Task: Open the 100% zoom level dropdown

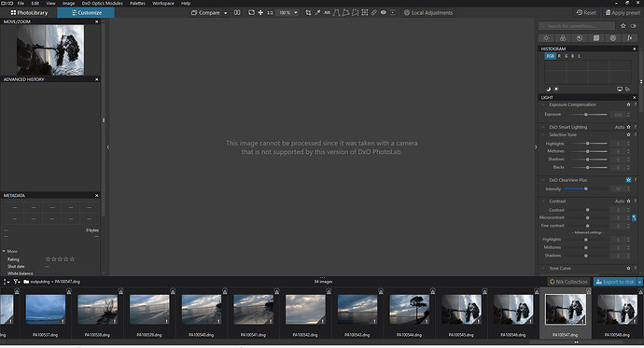Action: point(296,13)
